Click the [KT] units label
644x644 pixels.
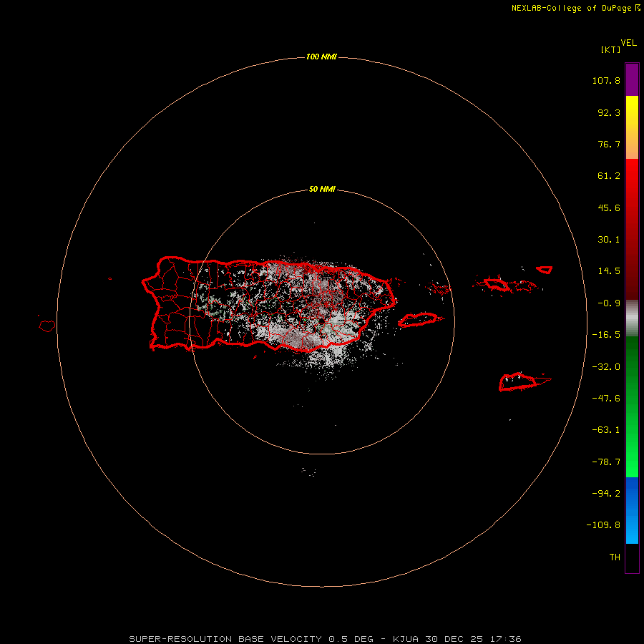click(610, 49)
